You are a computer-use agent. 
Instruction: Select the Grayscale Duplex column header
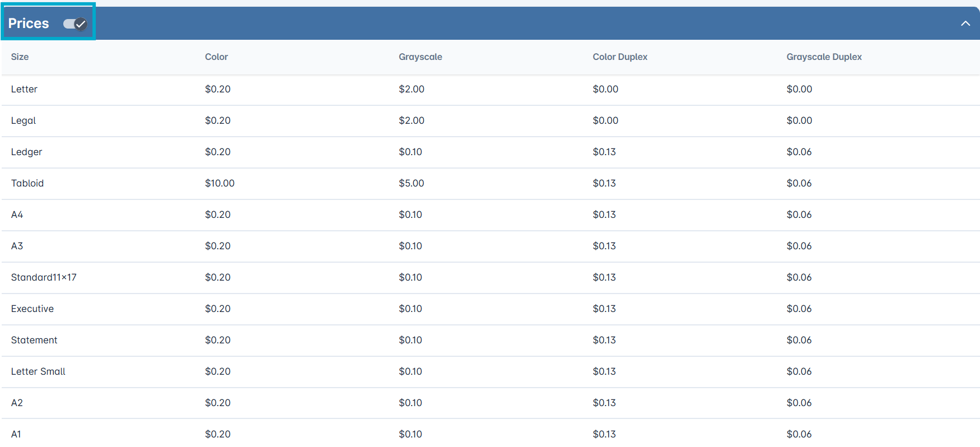pos(824,57)
